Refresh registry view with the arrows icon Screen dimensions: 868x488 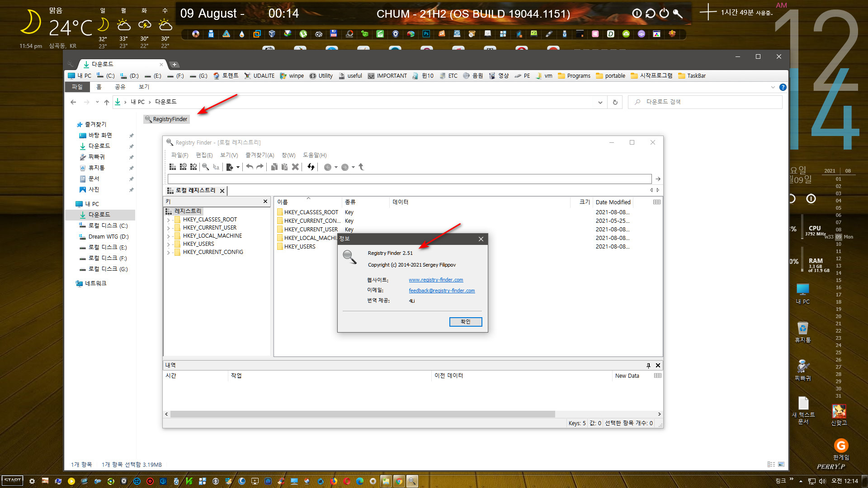pos(311,167)
